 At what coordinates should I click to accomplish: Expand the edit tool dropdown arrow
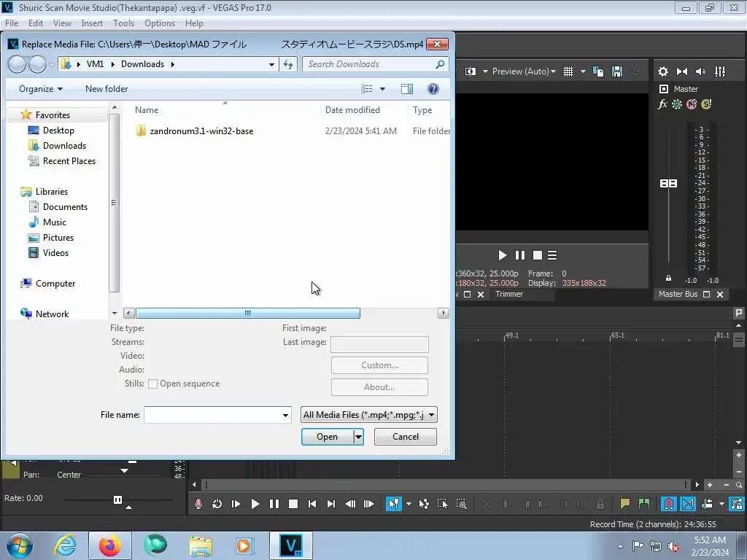tap(409, 504)
